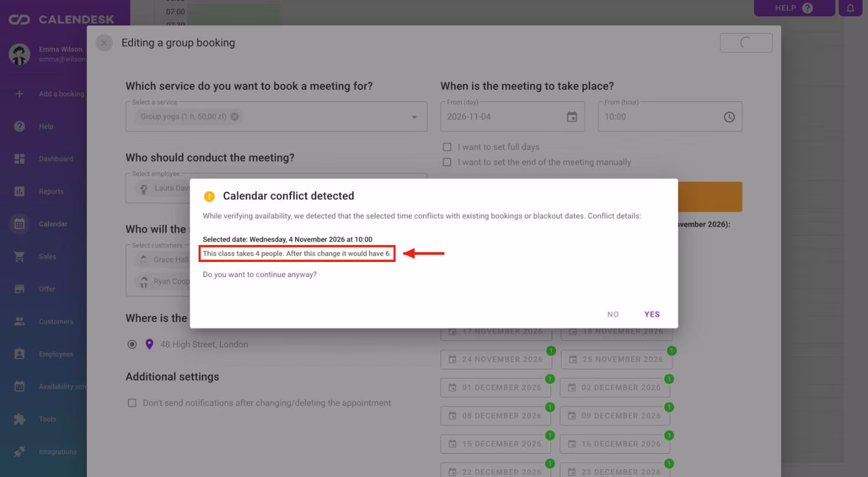Select the 01 DECEMBER 2026 date
This screenshot has height=477, width=868.
[x=496, y=388]
